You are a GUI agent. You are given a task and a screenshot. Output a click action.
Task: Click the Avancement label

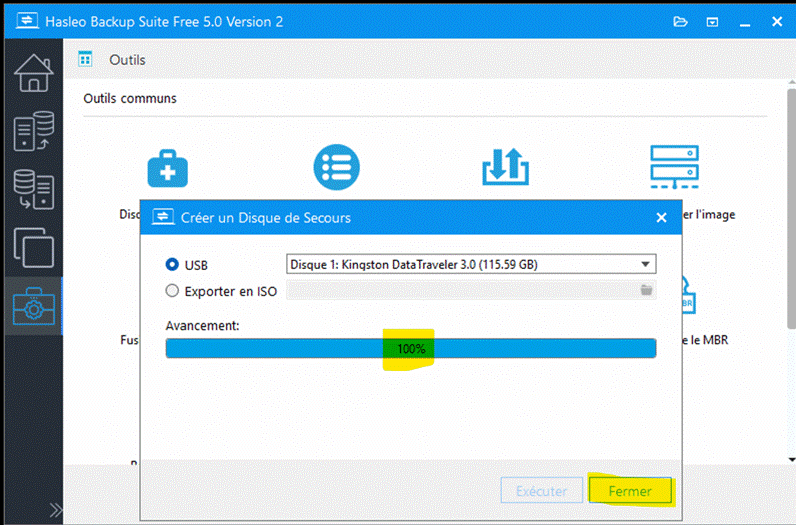click(x=203, y=325)
